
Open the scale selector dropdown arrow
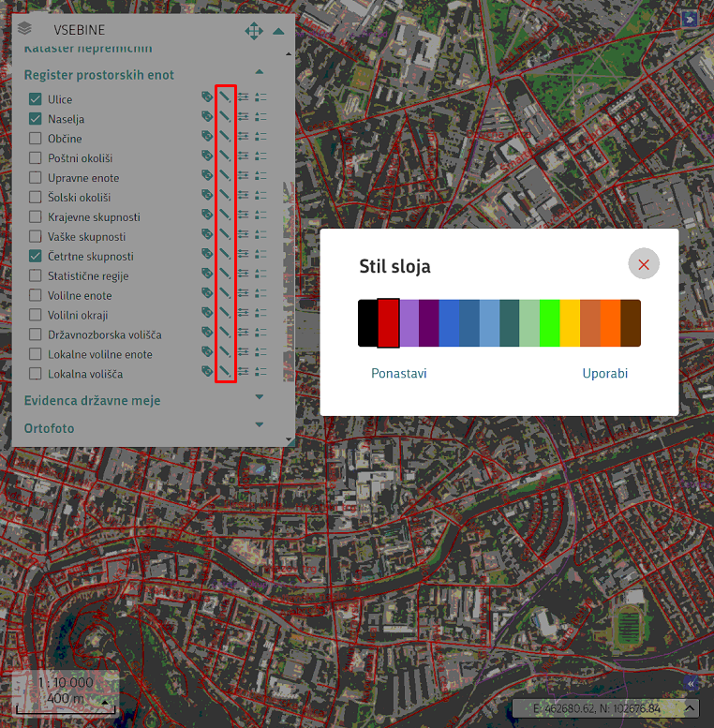click(105, 702)
